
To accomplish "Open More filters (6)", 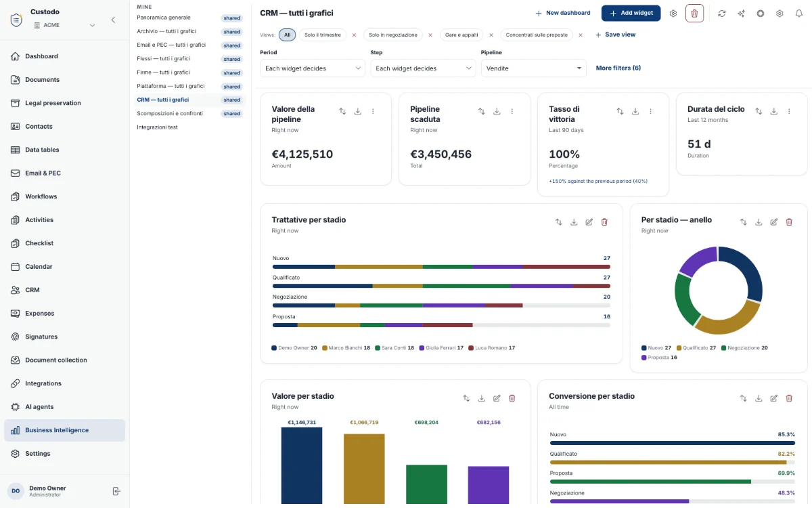I will tap(618, 68).
